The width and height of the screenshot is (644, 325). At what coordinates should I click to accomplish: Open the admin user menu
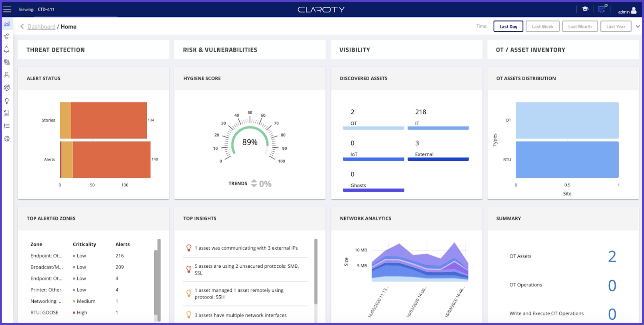pyautogui.click(x=627, y=11)
